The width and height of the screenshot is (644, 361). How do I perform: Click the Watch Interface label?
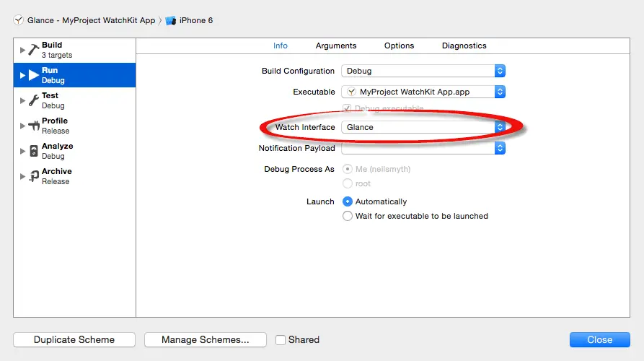click(305, 127)
